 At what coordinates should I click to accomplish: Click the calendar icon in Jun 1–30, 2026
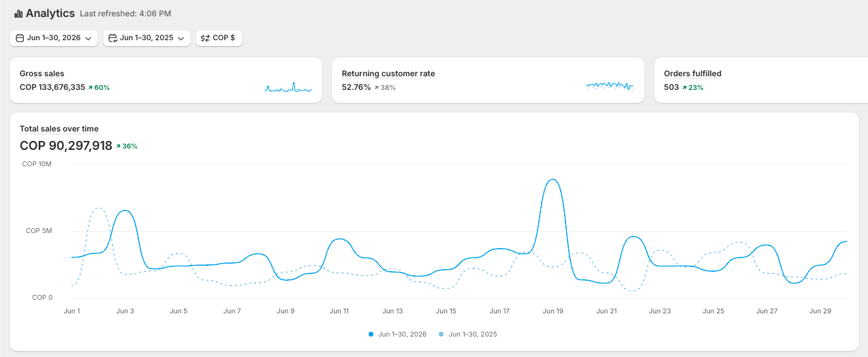pyautogui.click(x=20, y=38)
